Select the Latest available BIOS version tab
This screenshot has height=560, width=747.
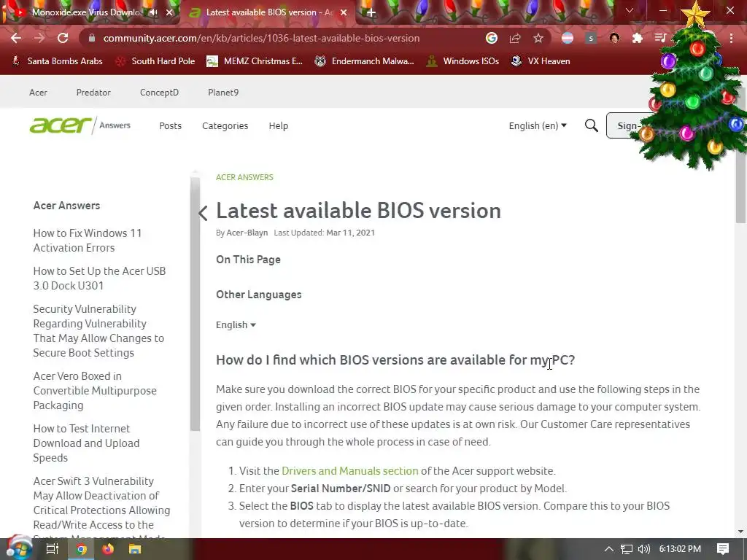[x=269, y=12]
